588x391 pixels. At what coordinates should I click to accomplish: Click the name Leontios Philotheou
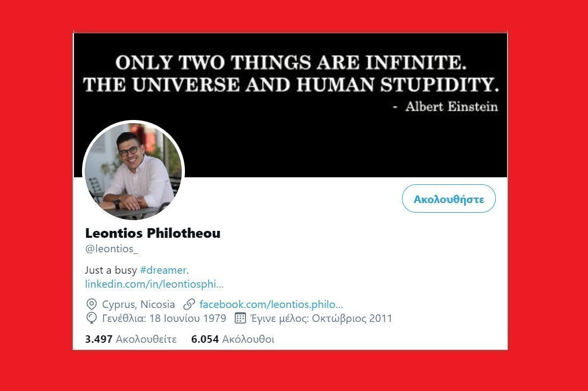[x=153, y=233]
